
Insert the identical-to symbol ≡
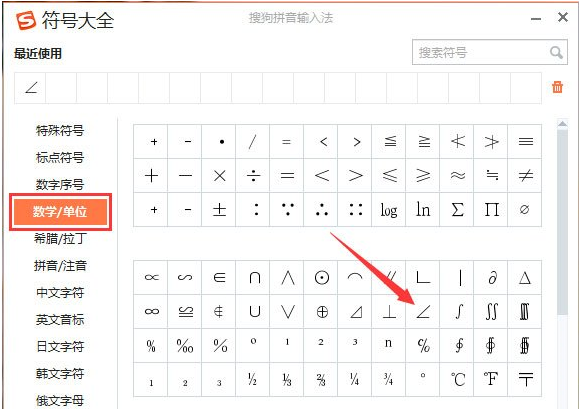[x=525, y=142]
